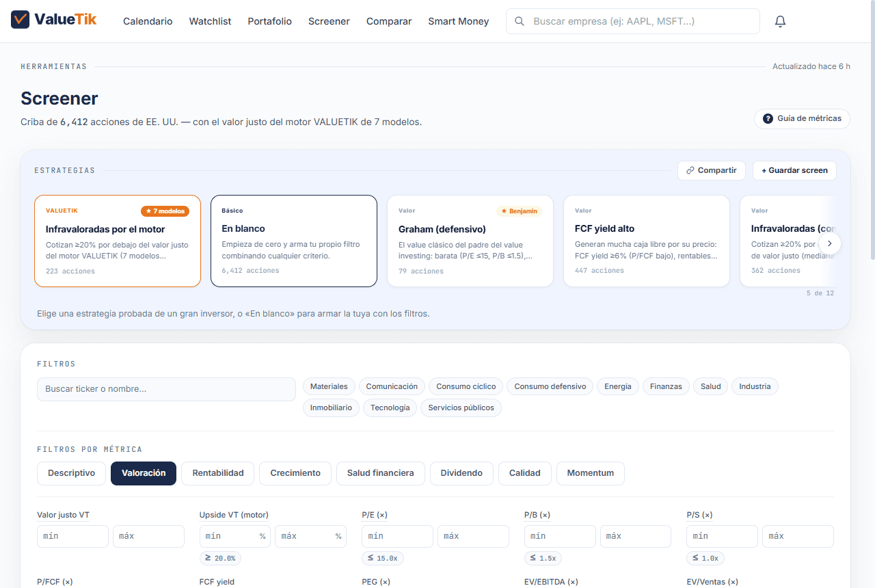Switch to the Rentabilidad metric tab
The height and width of the screenshot is (588, 875).
point(218,473)
